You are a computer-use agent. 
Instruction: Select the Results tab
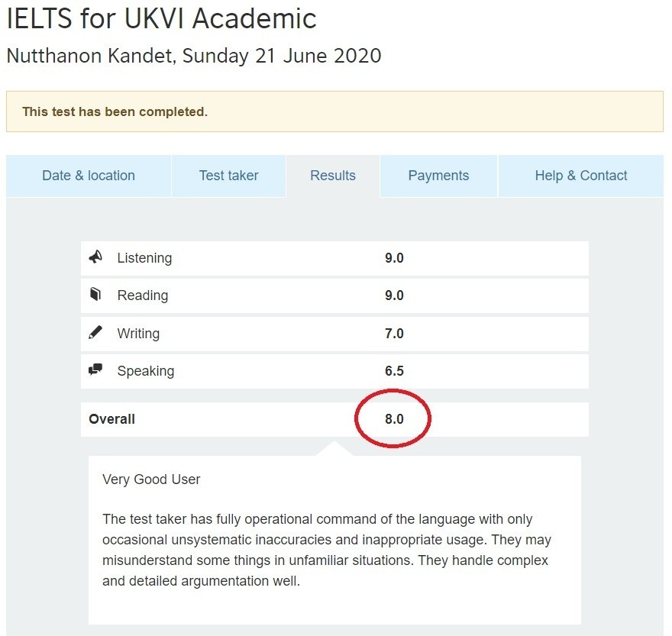coord(333,176)
